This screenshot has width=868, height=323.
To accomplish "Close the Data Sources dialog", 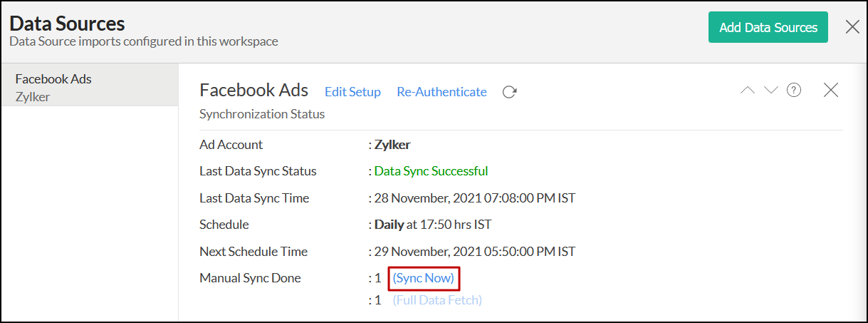I will point(852,27).
